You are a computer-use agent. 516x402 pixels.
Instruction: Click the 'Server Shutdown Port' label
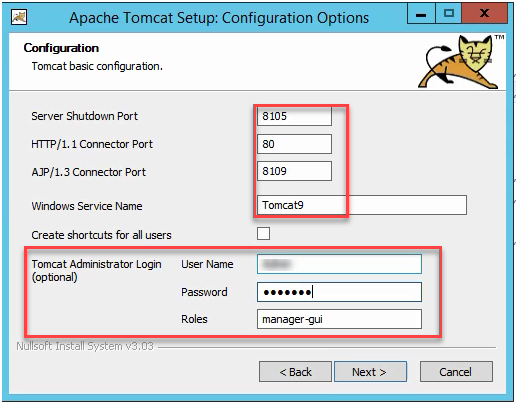(84, 116)
